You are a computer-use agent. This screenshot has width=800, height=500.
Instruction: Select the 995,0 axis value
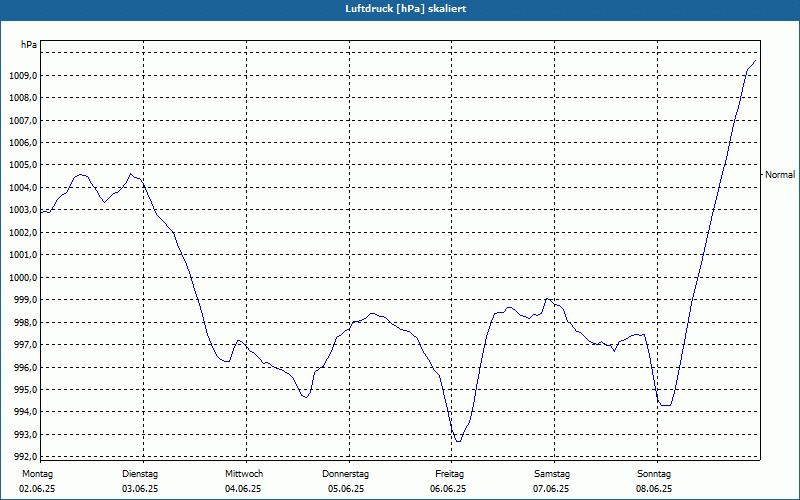click(25, 390)
